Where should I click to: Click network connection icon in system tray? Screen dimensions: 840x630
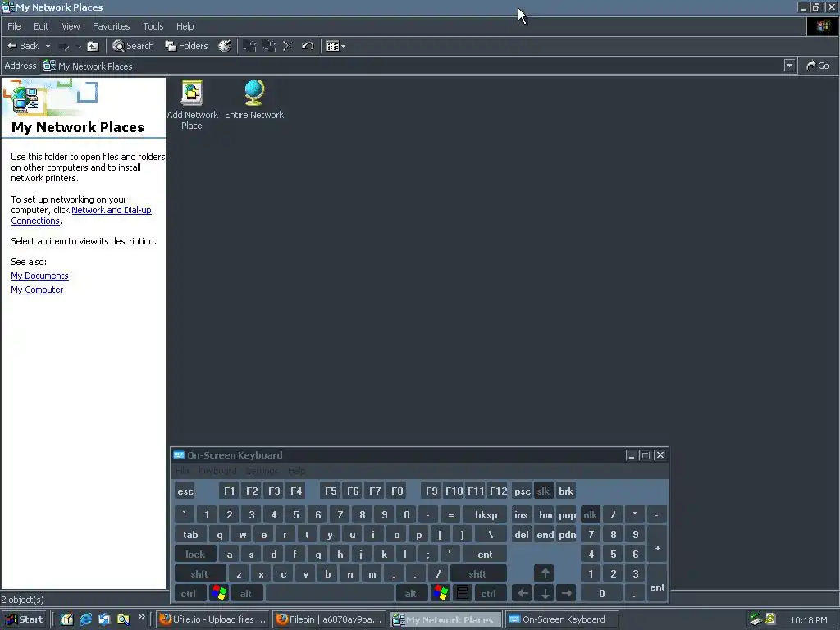(x=756, y=619)
